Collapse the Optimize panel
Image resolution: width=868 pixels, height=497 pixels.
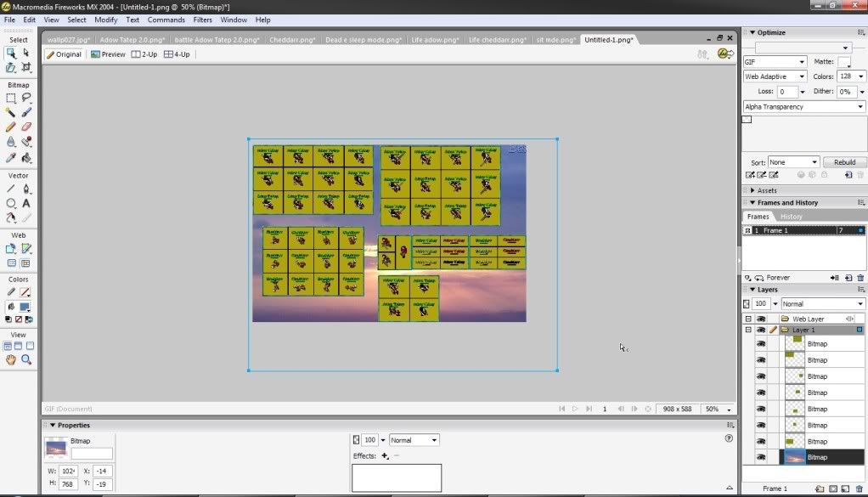point(748,32)
